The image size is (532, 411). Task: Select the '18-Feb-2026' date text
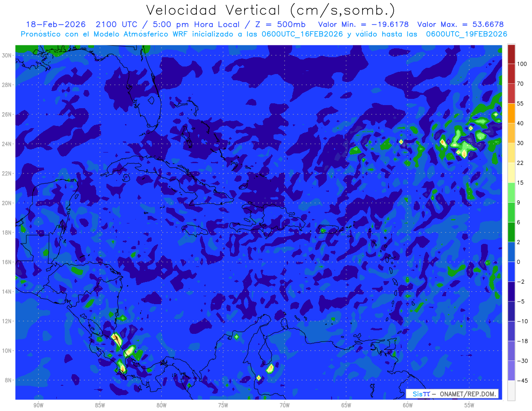click(x=56, y=24)
